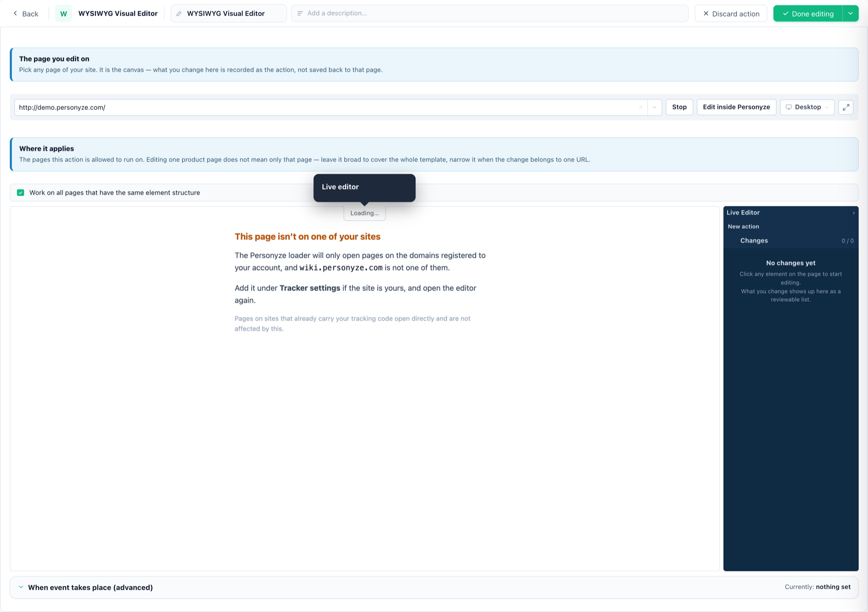Click the Tracker settings text
868x612 pixels.
(x=310, y=288)
